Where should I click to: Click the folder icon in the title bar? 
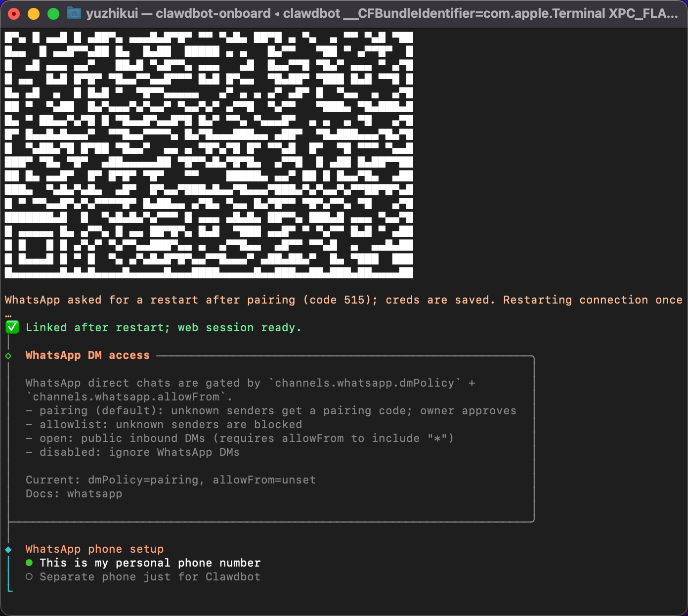coord(74,13)
